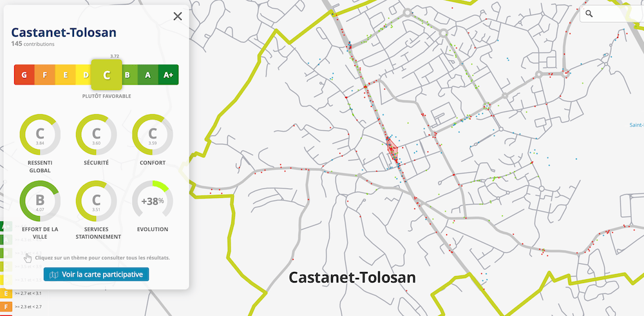Select the Sécurité score gauge
The image size is (644, 316).
[96, 134]
